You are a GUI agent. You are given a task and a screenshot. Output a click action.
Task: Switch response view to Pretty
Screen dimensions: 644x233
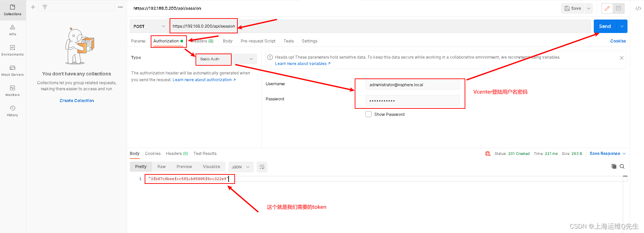click(141, 167)
